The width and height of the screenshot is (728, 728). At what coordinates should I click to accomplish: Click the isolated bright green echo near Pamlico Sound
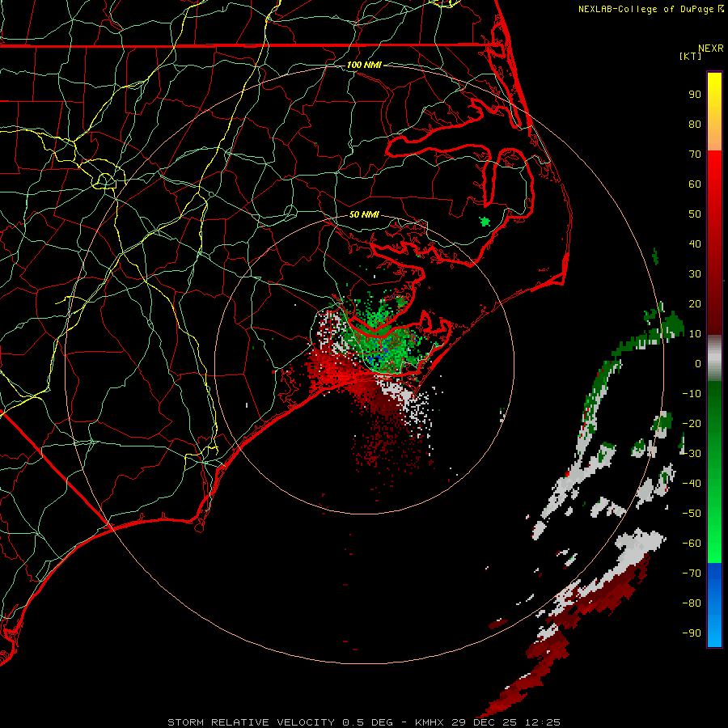click(485, 222)
